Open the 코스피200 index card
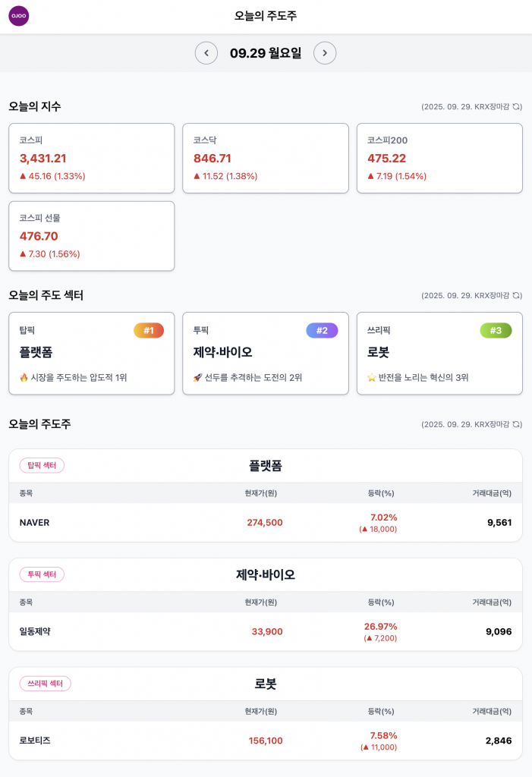532x777 pixels. pyautogui.click(x=439, y=158)
